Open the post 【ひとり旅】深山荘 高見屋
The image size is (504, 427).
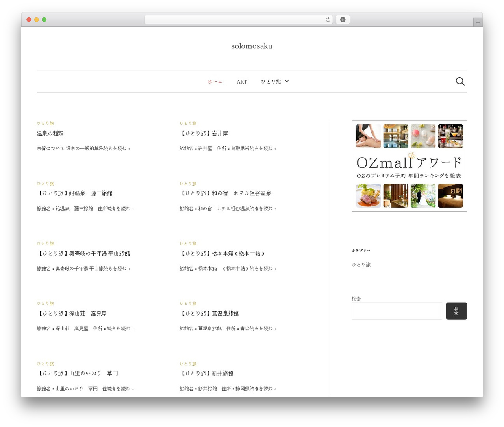[x=72, y=314]
